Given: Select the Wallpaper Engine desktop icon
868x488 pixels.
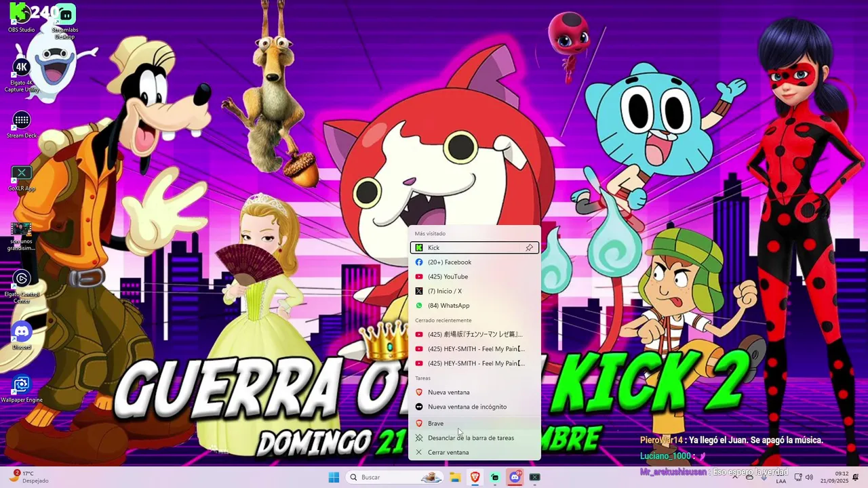Looking at the screenshot, I should (x=22, y=390).
